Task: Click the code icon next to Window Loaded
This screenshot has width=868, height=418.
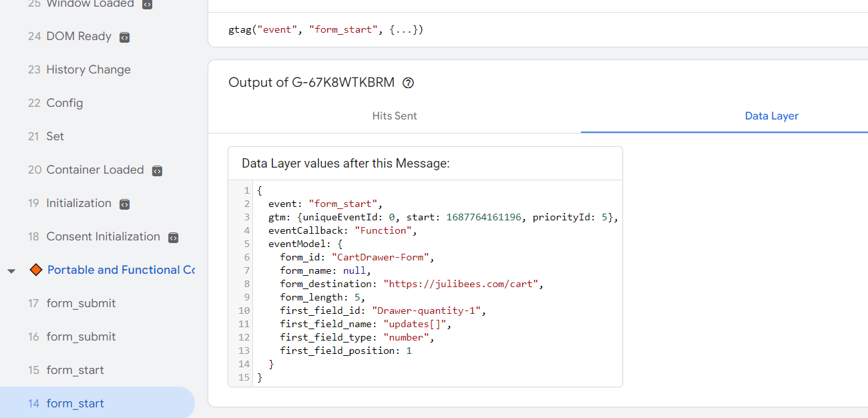Action: coord(147,5)
